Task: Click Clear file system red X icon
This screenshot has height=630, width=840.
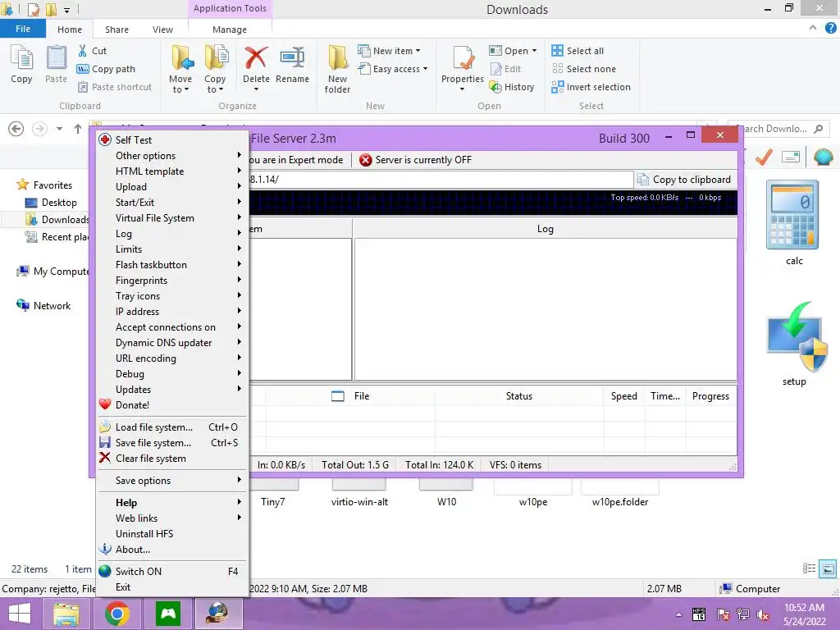Action: 105,458
